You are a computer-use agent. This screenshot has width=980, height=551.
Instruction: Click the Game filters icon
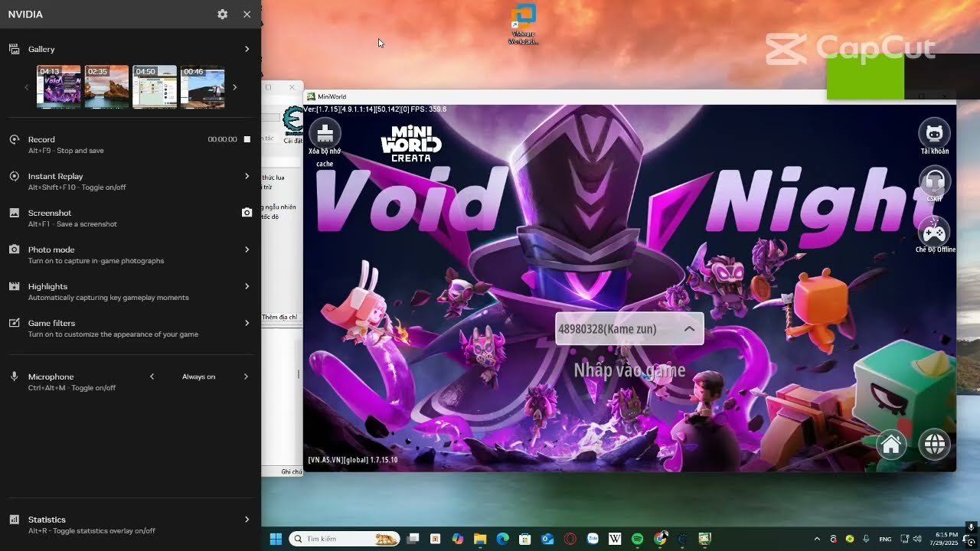[x=14, y=323]
